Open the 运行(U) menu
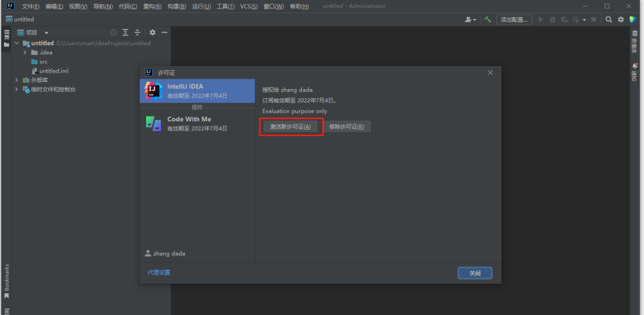The width and height of the screenshot is (644, 315). (x=201, y=6)
